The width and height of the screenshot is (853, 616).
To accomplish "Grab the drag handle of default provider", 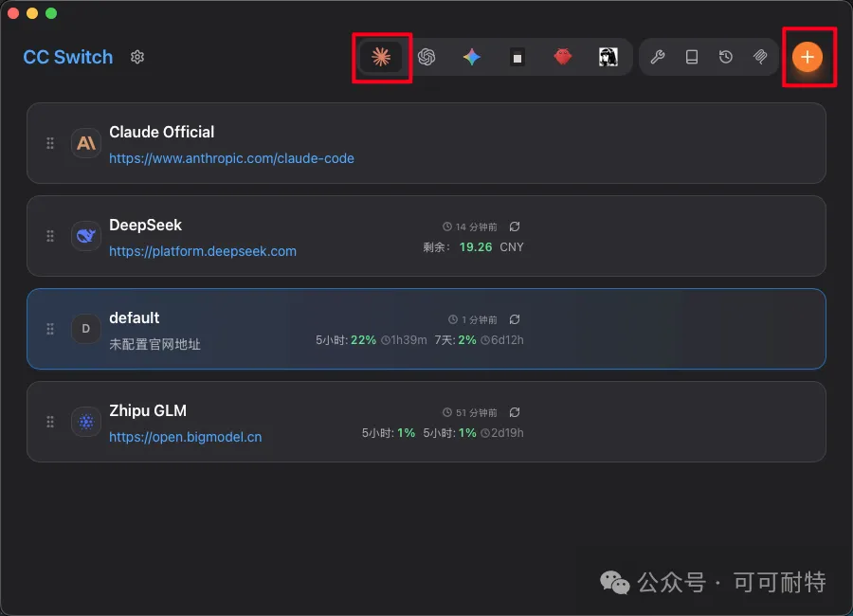I will point(50,329).
